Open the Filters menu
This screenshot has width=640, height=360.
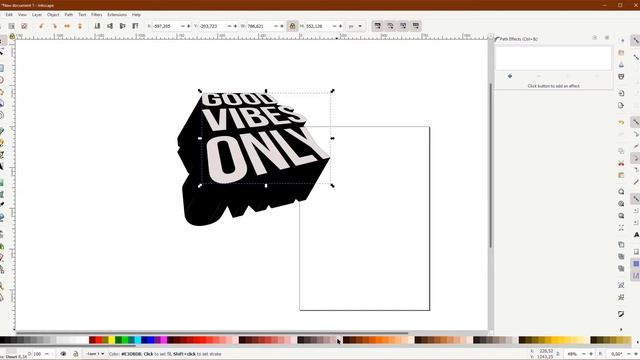[97, 15]
